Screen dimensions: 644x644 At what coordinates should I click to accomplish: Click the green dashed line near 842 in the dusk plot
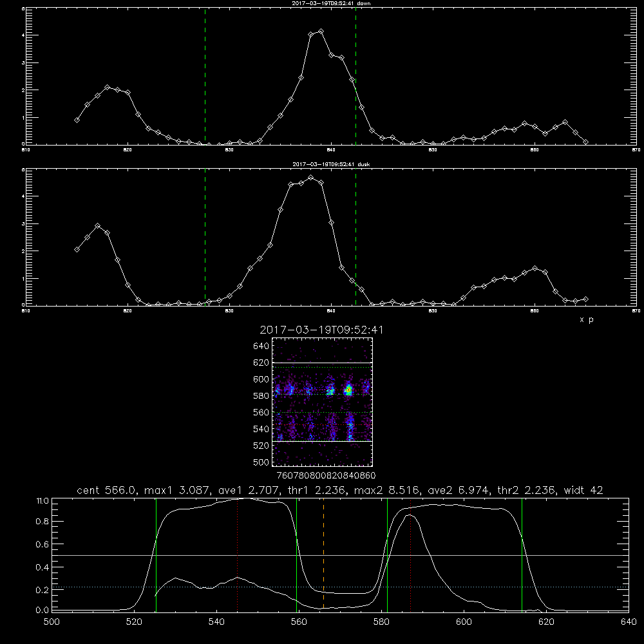pyautogui.click(x=355, y=237)
